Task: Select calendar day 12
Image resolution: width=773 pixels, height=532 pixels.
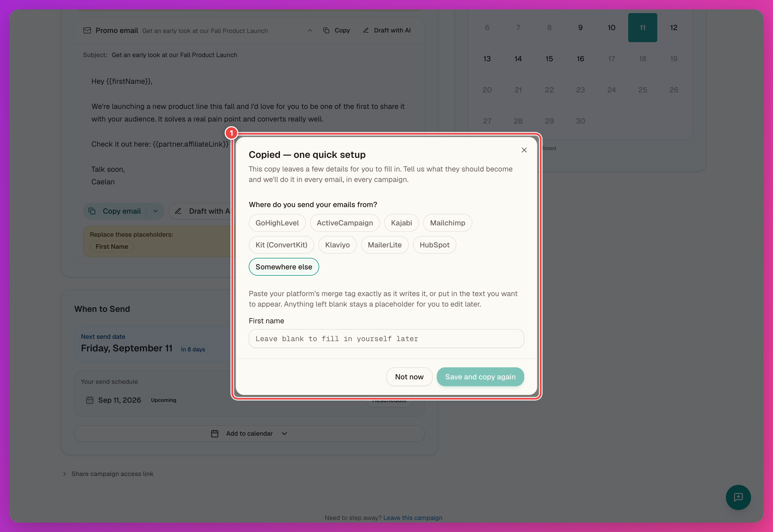Action: (674, 28)
